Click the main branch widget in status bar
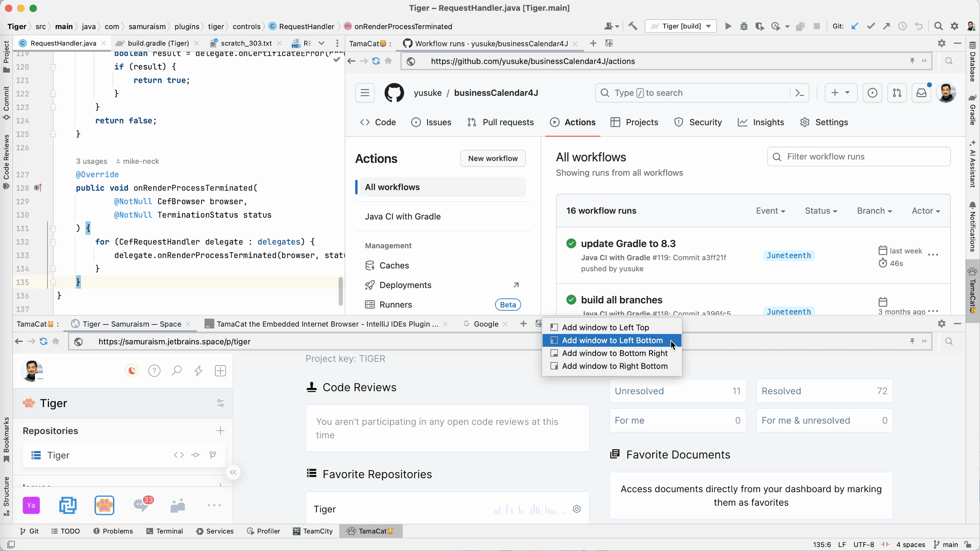This screenshot has width=980, height=551. click(x=946, y=544)
